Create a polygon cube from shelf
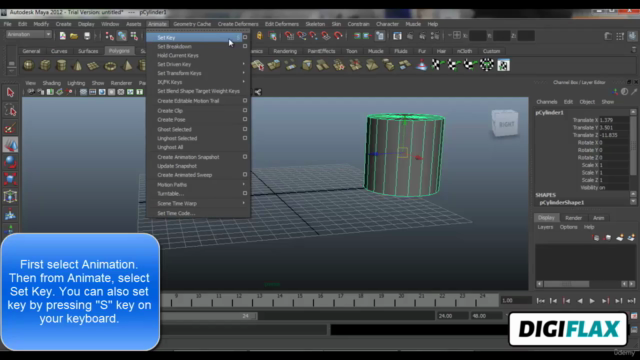 (x=45, y=65)
